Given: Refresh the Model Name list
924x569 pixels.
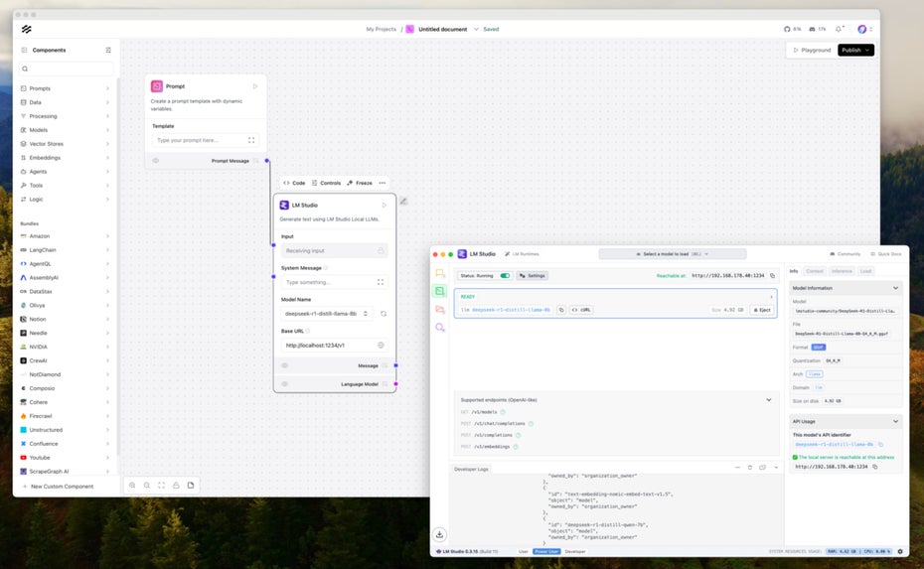Looking at the screenshot, I should click(384, 314).
